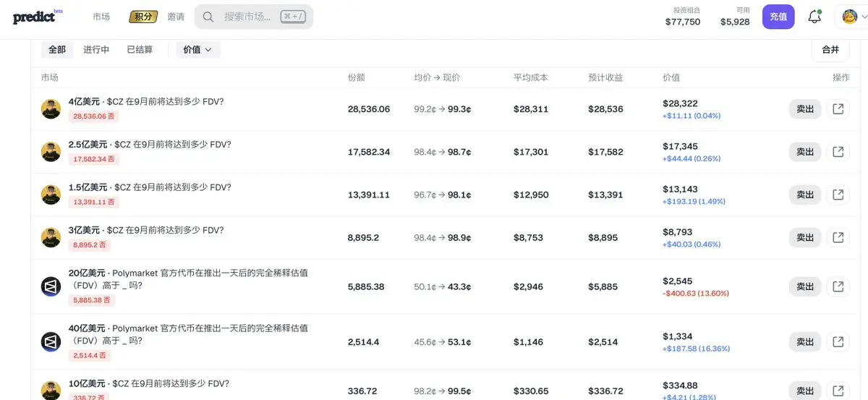Image resolution: width=868 pixels, height=400 pixels.
Task: Open external link for 20亿美元 Polymarket row
Action: coord(838,286)
